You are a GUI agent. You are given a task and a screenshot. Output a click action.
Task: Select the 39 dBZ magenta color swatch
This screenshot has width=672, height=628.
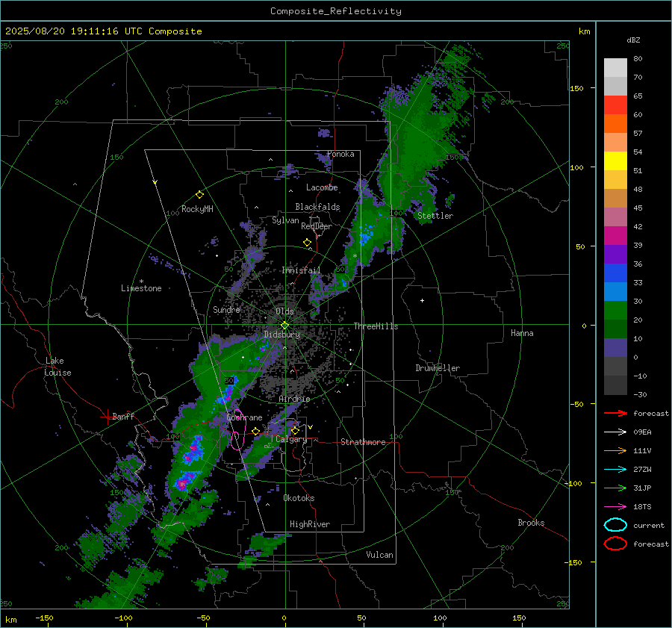615,236
